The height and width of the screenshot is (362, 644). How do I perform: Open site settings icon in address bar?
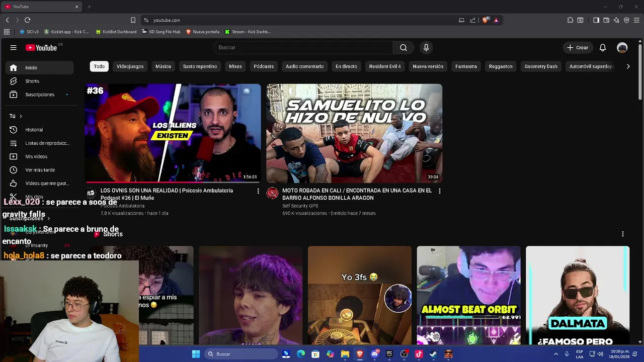click(146, 20)
